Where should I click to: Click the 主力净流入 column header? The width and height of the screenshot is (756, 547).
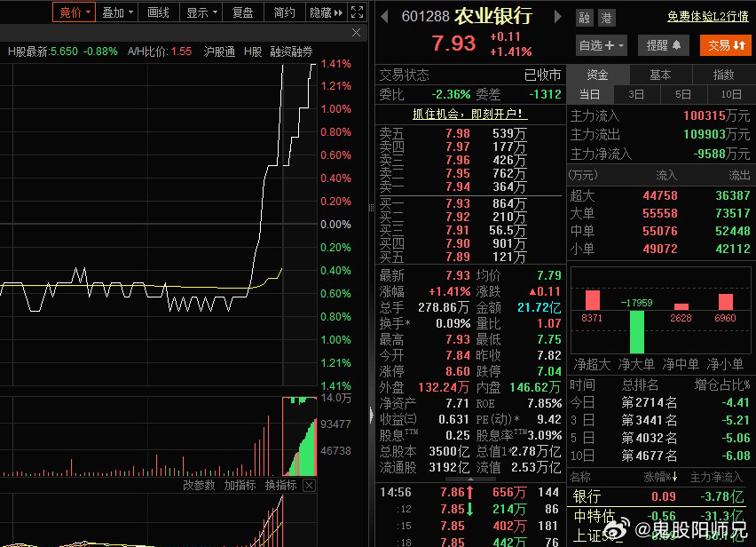click(x=716, y=477)
